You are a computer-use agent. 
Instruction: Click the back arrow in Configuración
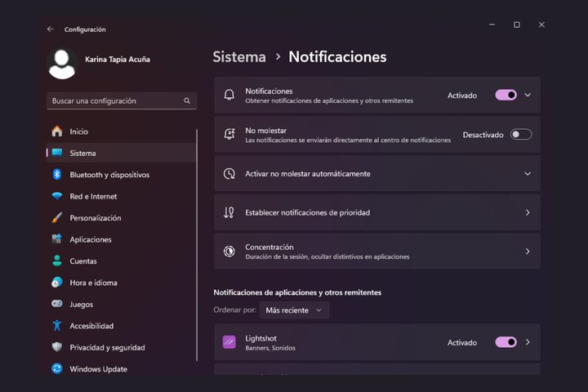51,29
